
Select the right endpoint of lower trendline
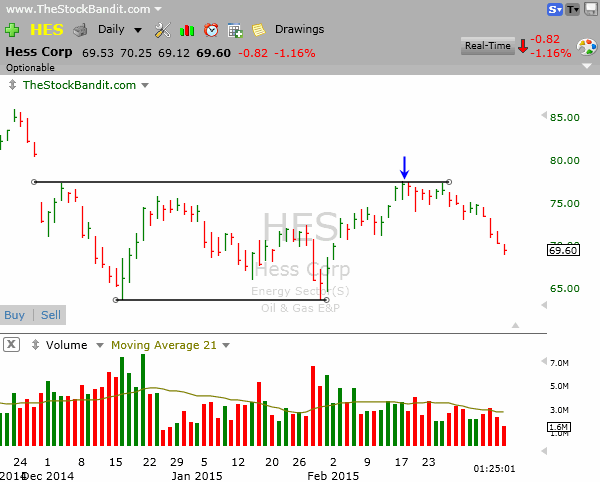tap(326, 300)
